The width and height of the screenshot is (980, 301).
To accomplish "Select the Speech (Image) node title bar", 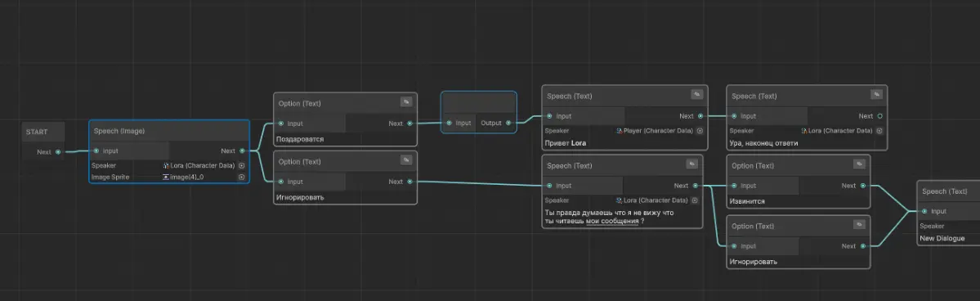I will point(168,132).
